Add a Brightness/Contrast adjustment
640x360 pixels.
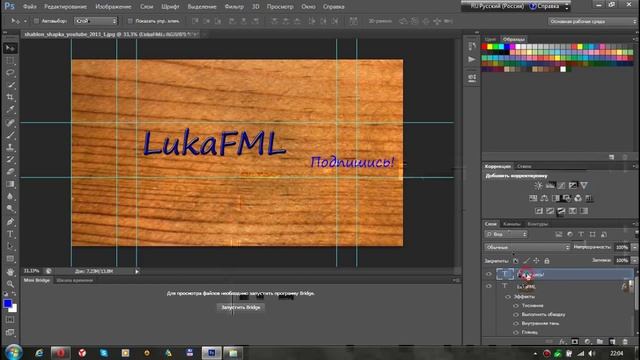(x=538, y=186)
